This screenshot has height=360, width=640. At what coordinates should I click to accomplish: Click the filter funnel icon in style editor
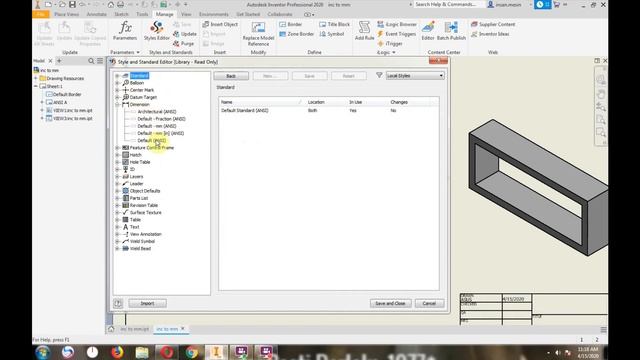click(x=379, y=75)
